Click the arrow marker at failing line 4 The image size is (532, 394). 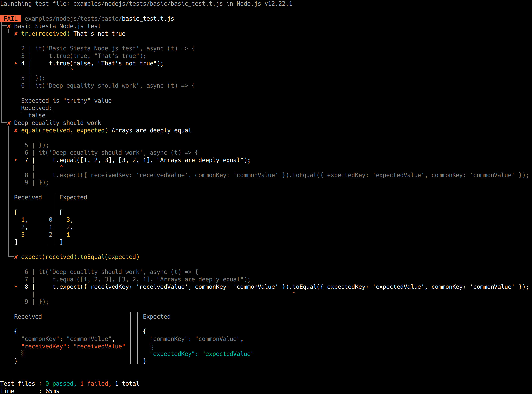[16, 63]
